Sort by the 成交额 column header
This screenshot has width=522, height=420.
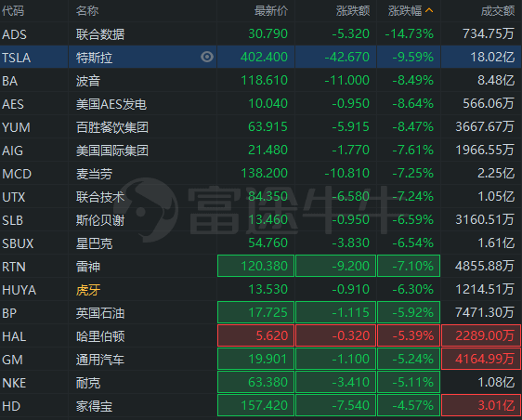[x=497, y=11]
